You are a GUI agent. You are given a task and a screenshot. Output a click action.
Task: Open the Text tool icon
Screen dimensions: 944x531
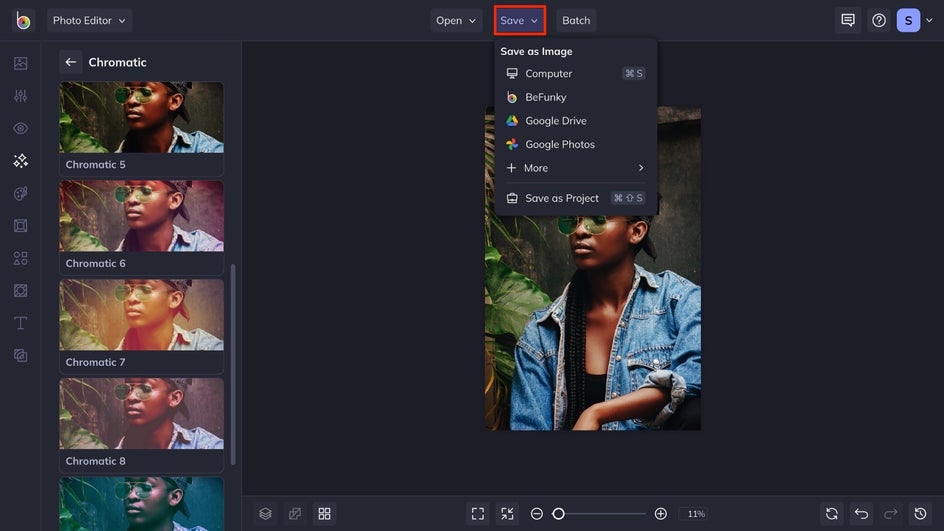[x=20, y=323]
